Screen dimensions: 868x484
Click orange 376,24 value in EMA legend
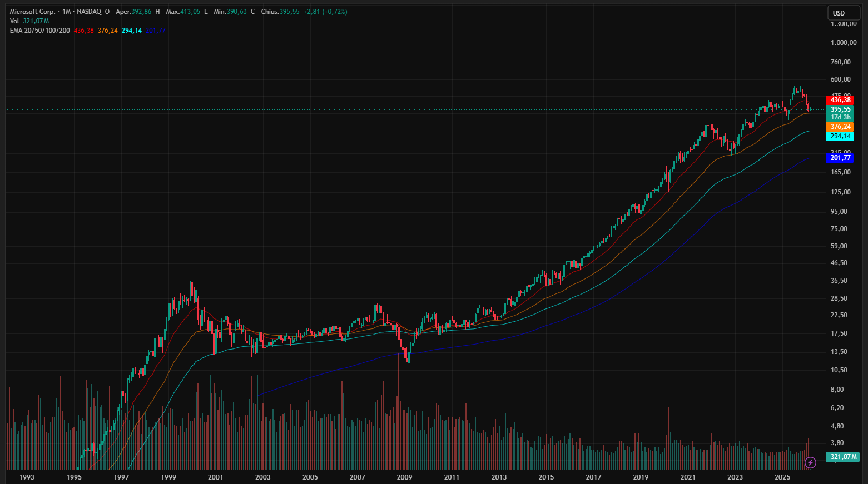point(108,31)
